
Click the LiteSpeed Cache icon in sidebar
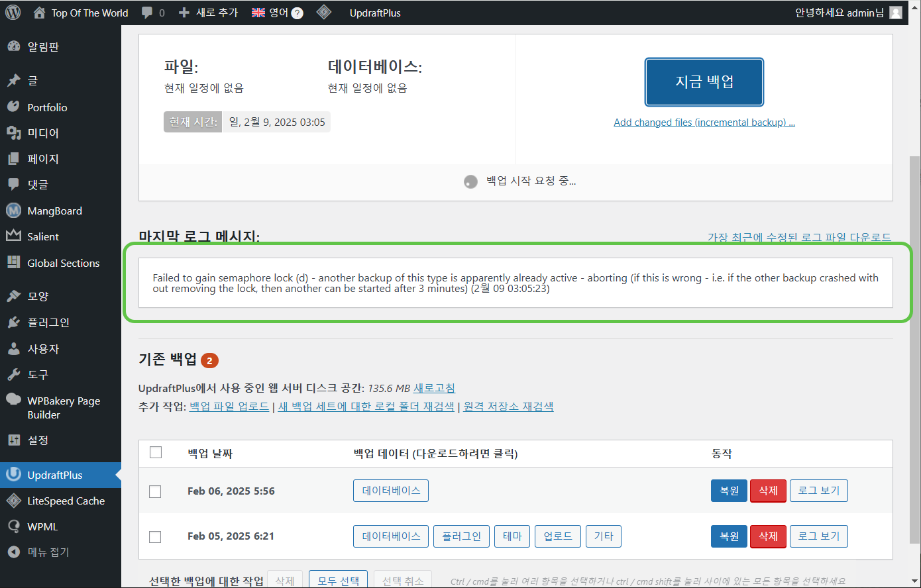point(14,501)
